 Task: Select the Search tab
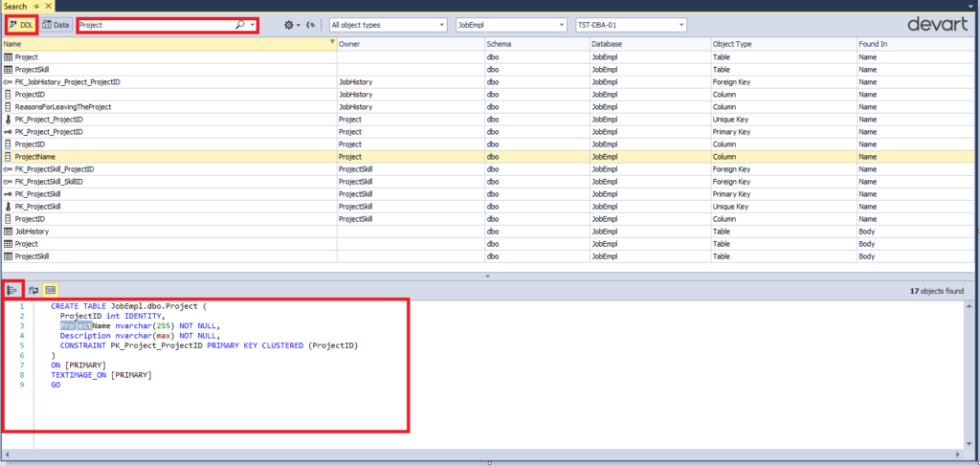[x=15, y=6]
